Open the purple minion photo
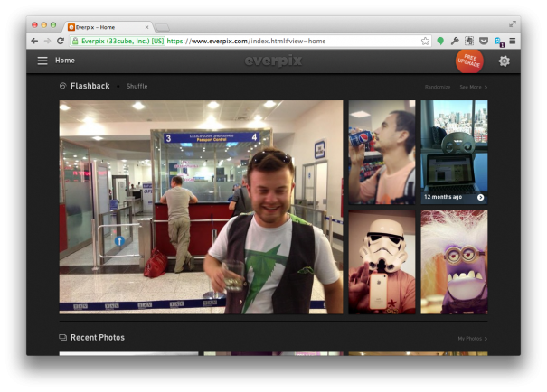547x392 pixels. (x=454, y=262)
